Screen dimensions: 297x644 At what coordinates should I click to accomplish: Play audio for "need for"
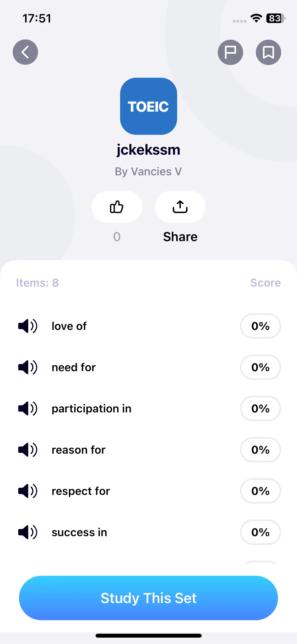click(28, 367)
